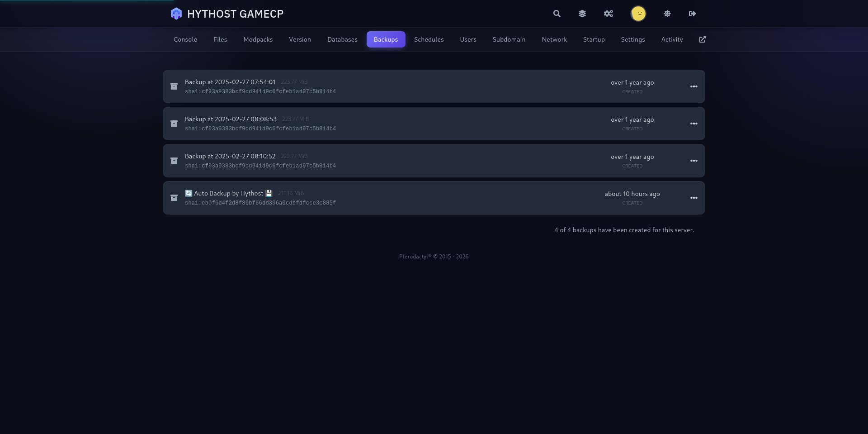This screenshot has width=868, height=434.
Task: Open the admin gears icon
Action: (609, 14)
